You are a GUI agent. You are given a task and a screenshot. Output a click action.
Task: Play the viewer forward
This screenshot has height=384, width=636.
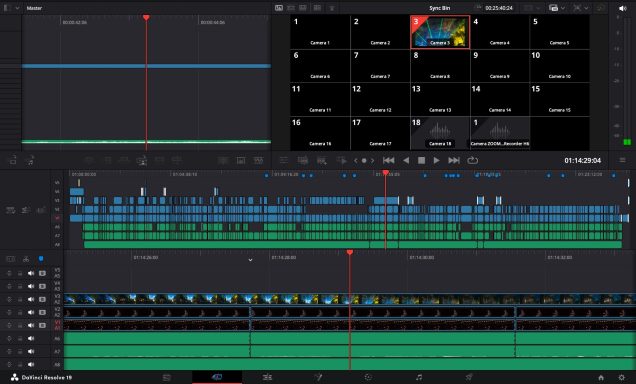pyautogui.click(x=436, y=161)
